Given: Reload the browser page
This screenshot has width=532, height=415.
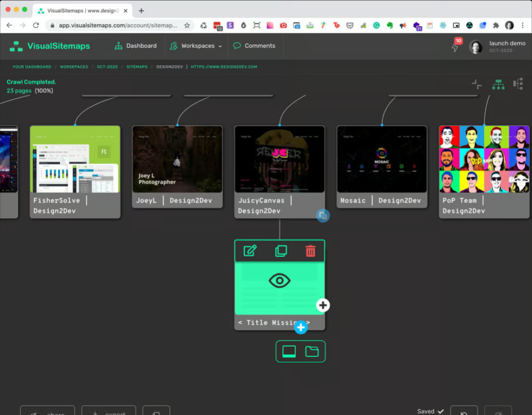Looking at the screenshot, I should [36, 25].
